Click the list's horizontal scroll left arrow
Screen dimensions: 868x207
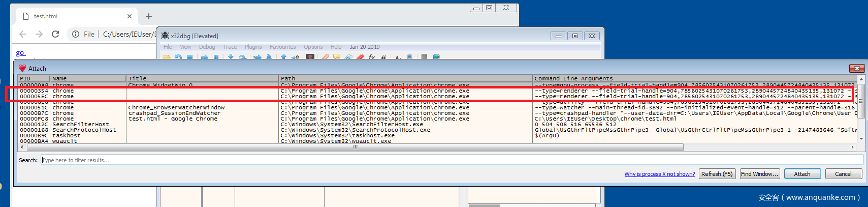click(x=21, y=147)
